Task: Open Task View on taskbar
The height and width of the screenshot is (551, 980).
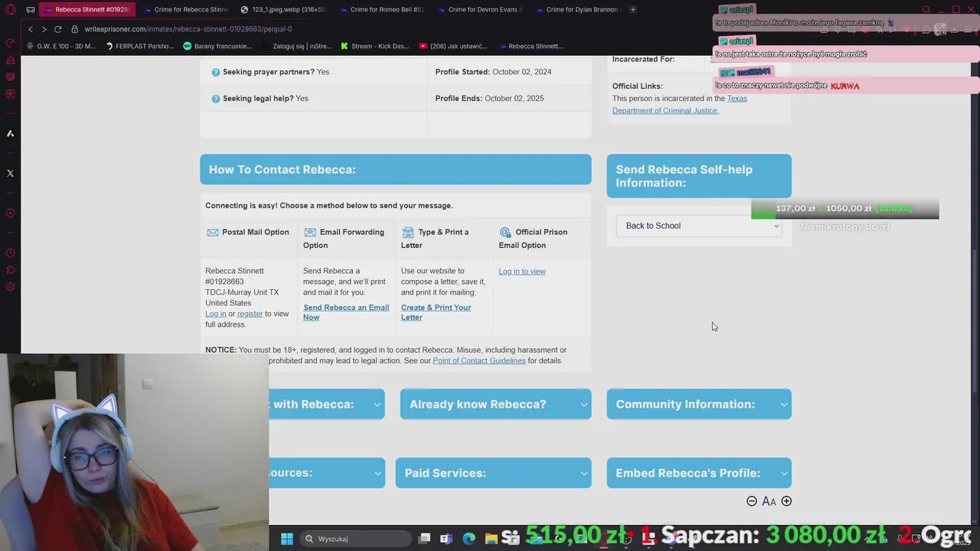Action: tap(424, 539)
